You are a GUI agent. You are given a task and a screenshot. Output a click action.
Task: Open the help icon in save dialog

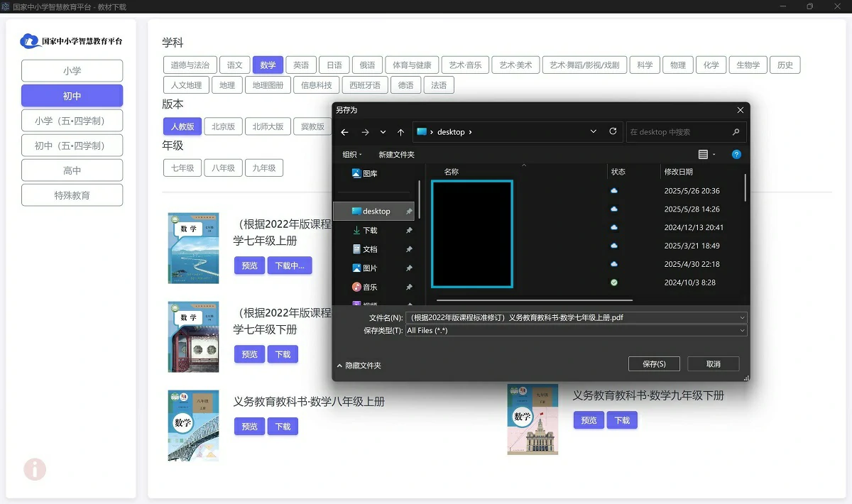pos(736,154)
